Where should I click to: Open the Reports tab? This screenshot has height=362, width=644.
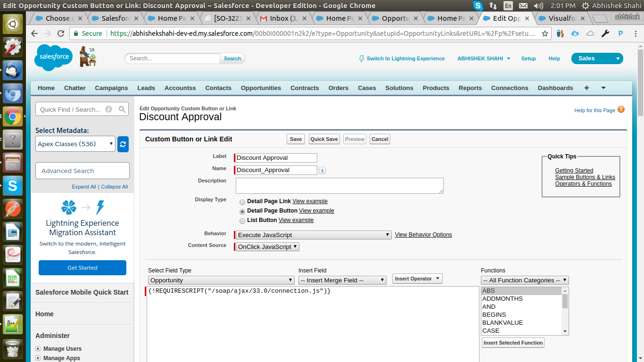pos(470,88)
